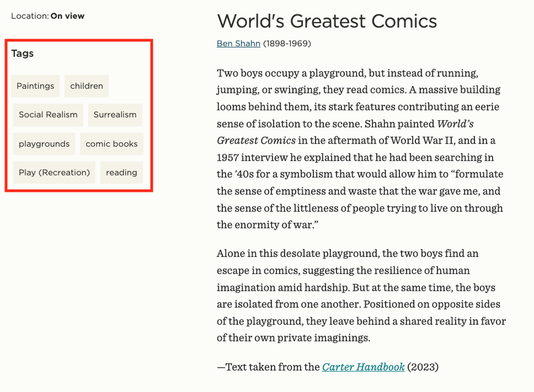Screen dimensions: 534x392
Task: Click the On view location status
Action: 68,16
